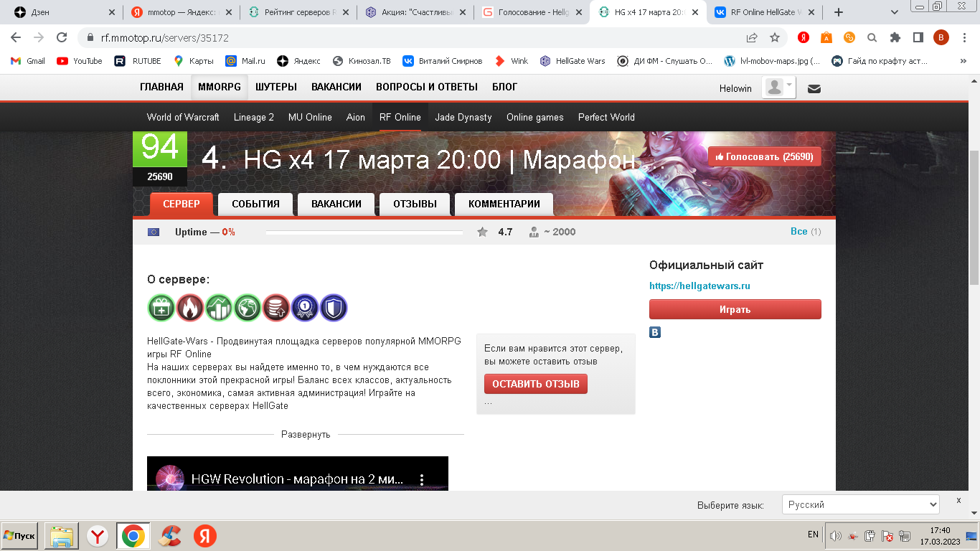Expand the bookmarks overflow chevron

[x=963, y=61]
